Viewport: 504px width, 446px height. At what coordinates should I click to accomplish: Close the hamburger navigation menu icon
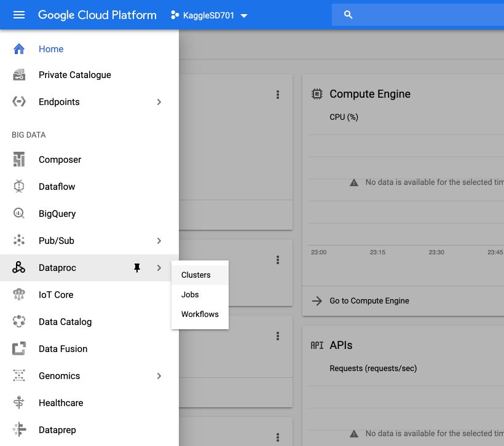tap(19, 15)
